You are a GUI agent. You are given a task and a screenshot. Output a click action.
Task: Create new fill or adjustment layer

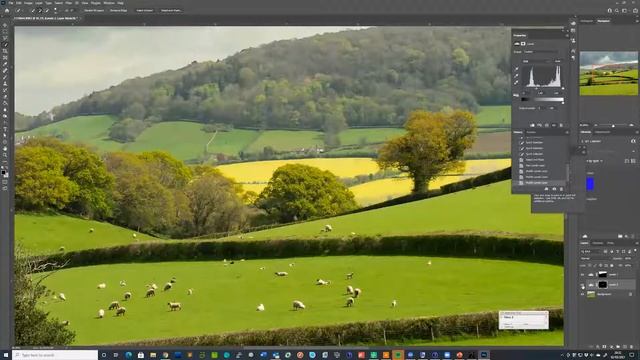[x=611, y=347]
